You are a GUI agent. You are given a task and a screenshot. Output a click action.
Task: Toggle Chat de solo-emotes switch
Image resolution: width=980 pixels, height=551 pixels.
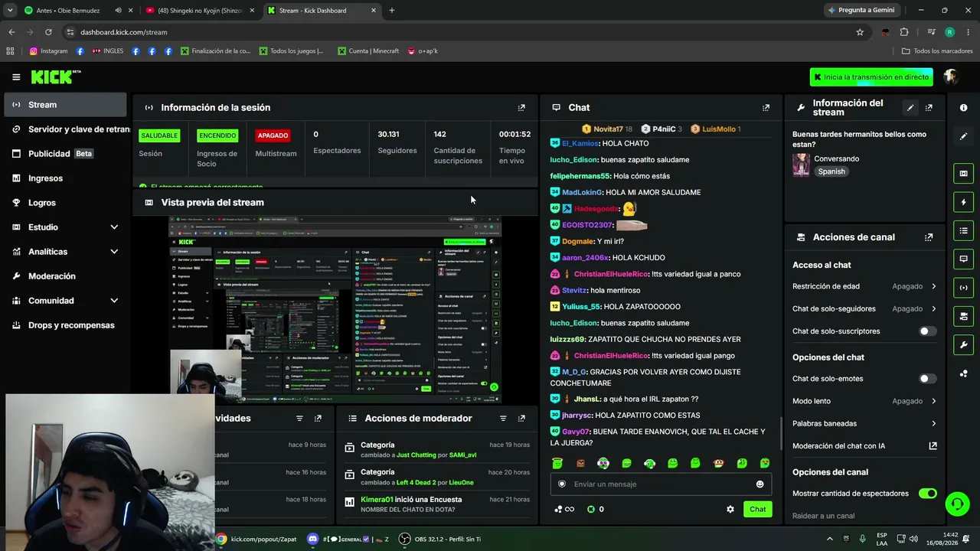(x=927, y=379)
